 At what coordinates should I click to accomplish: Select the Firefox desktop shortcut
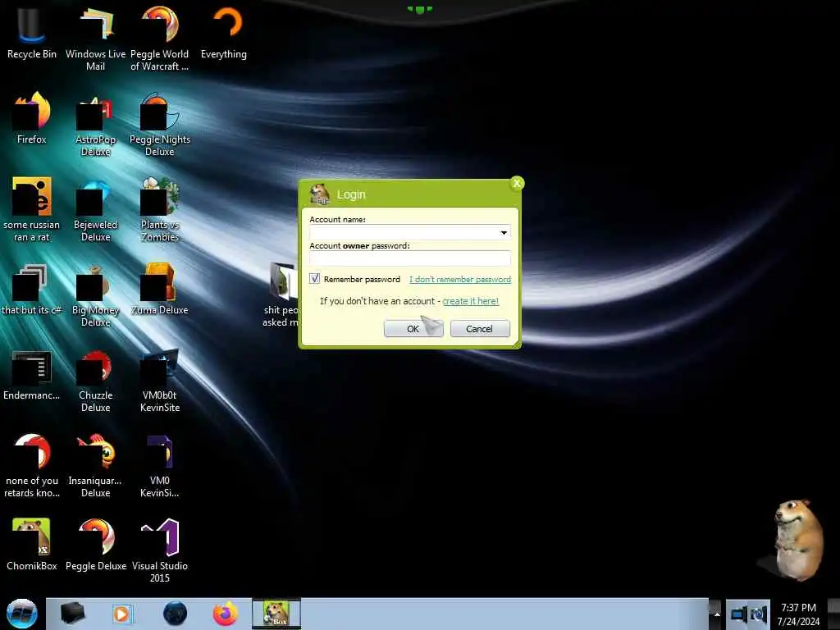[32, 118]
